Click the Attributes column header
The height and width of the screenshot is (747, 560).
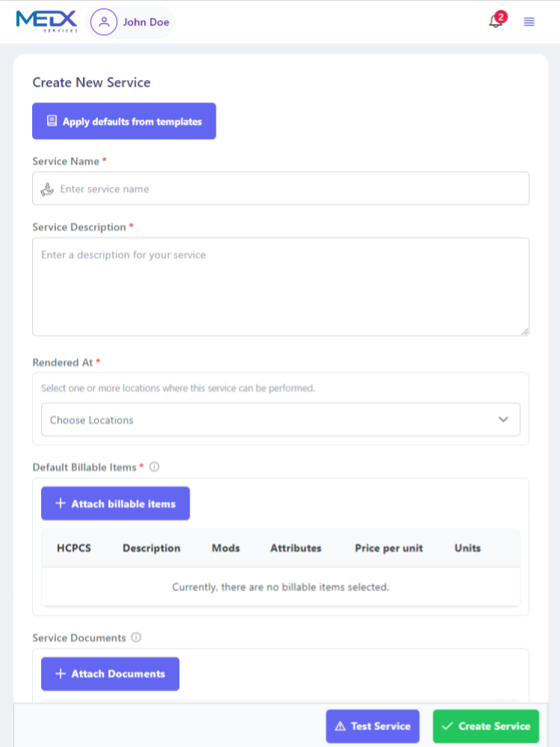(296, 548)
